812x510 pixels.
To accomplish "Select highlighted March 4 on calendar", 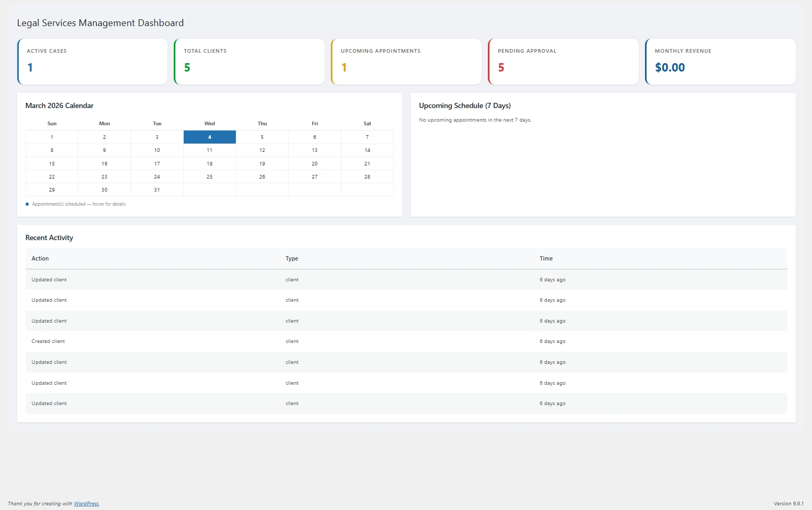I will point(209,137).
